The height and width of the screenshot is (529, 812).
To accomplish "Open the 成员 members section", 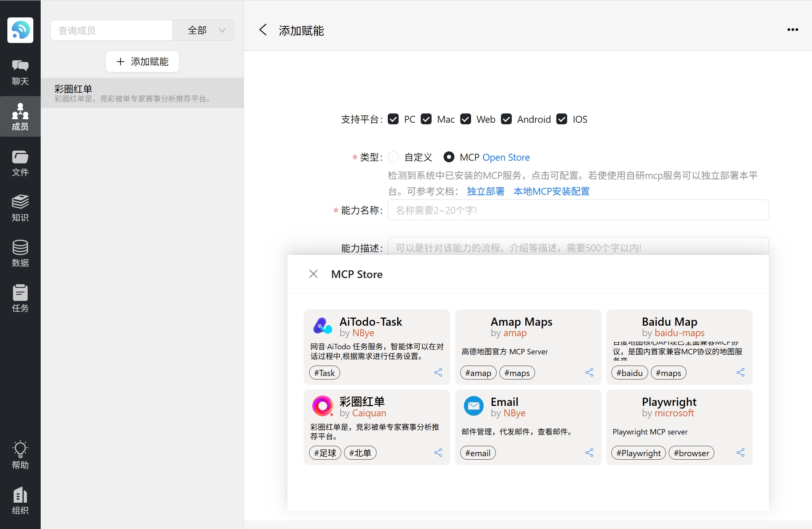I will tap(20, 117).
